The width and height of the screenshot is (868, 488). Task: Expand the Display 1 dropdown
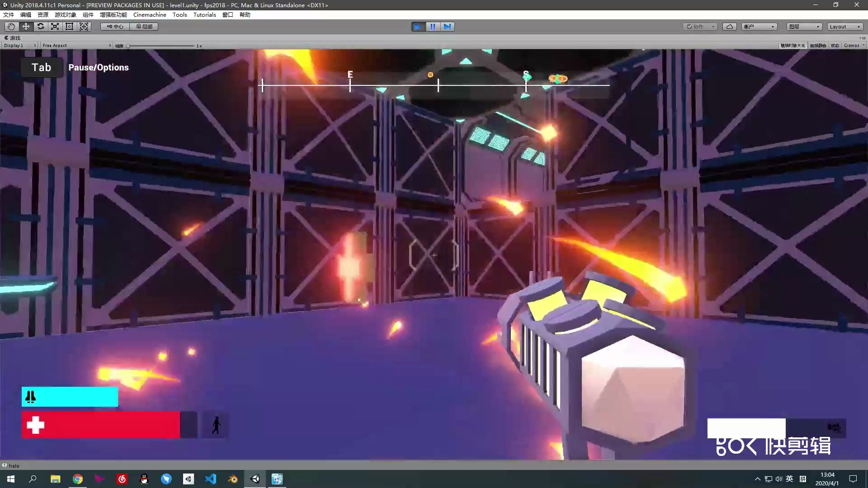19,46
